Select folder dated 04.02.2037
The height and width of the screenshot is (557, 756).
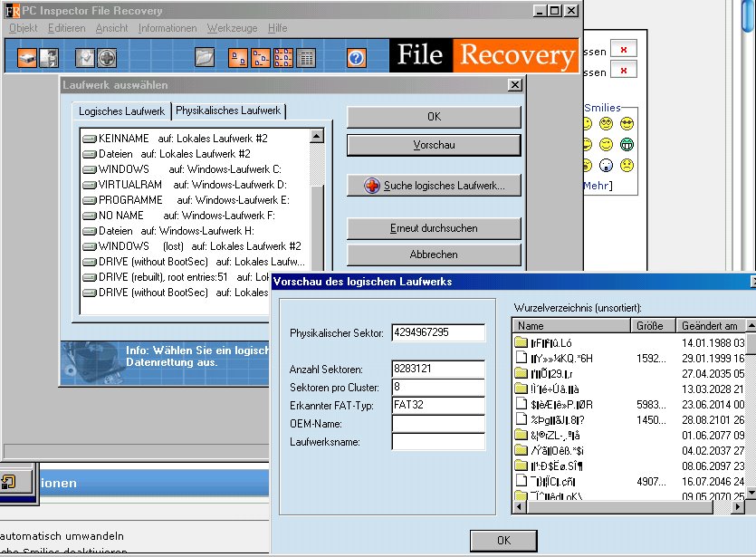[x=629, y=451]
